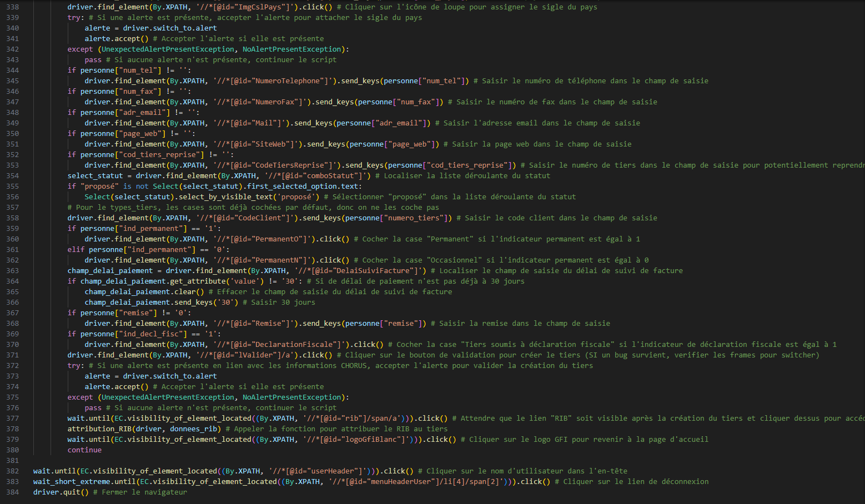Click the empty line 381

point(167,461)
